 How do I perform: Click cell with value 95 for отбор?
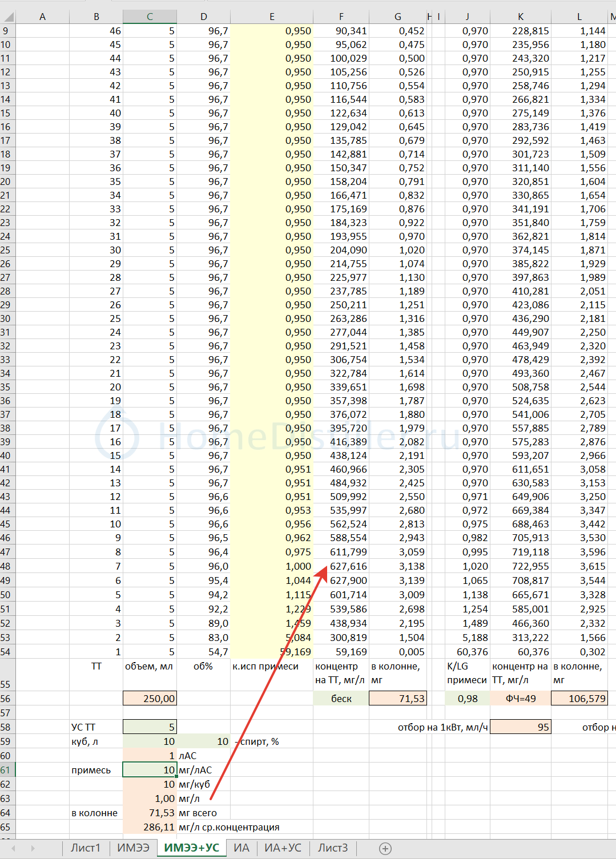click(520, 727)
